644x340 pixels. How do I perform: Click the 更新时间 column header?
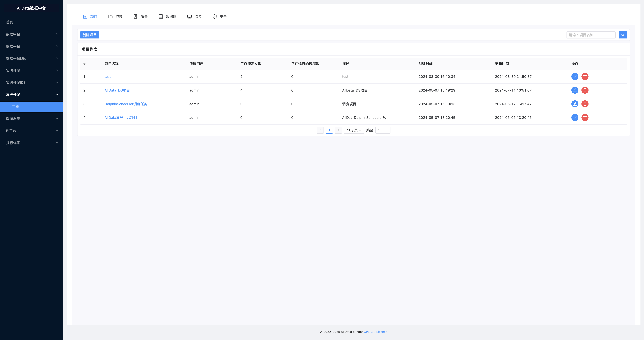pos(502,64)
